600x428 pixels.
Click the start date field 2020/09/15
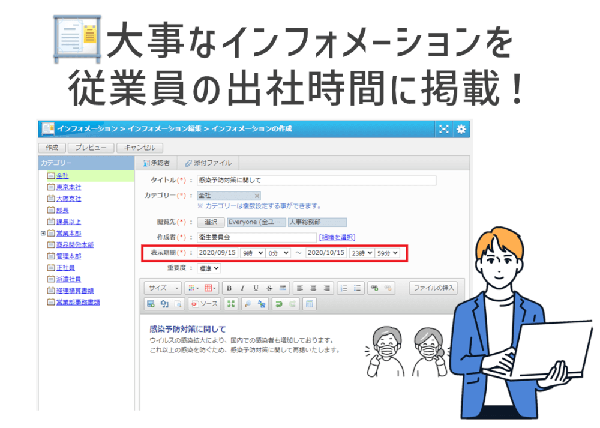[x=218, y=253]
